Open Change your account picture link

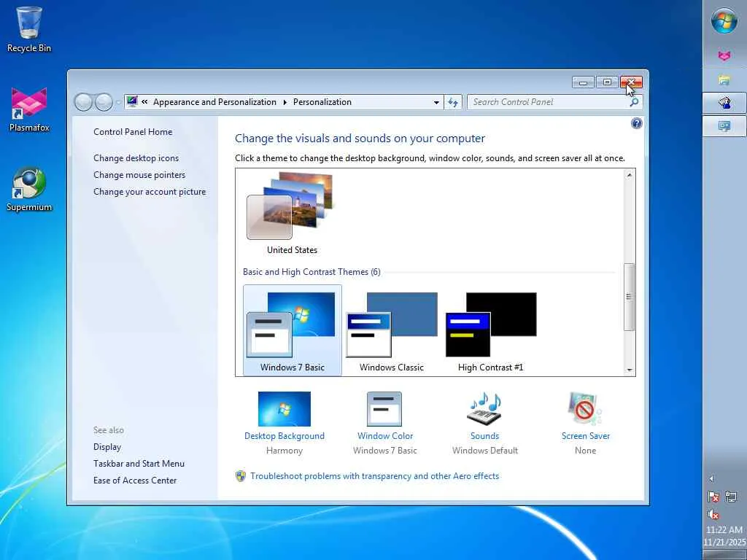coord(150,192)
